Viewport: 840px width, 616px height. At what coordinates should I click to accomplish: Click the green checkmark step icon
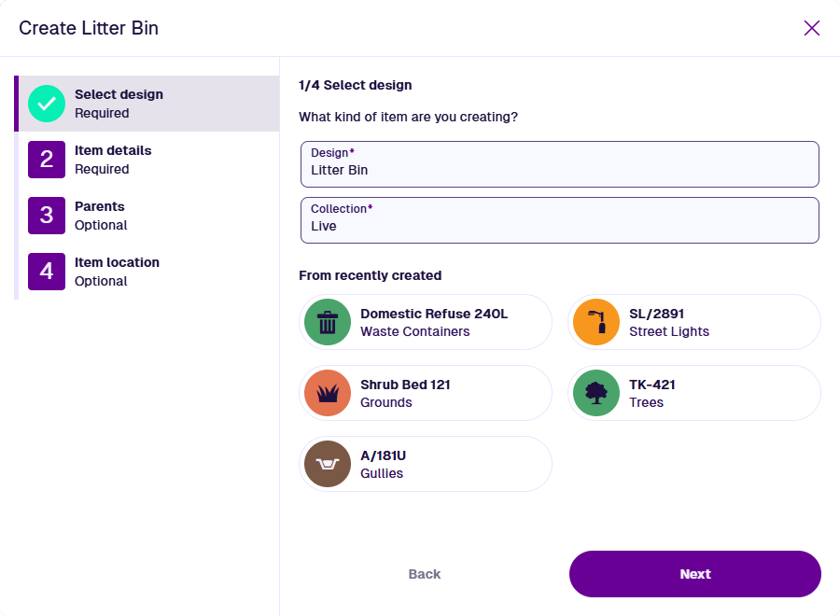tap(47, 104)
